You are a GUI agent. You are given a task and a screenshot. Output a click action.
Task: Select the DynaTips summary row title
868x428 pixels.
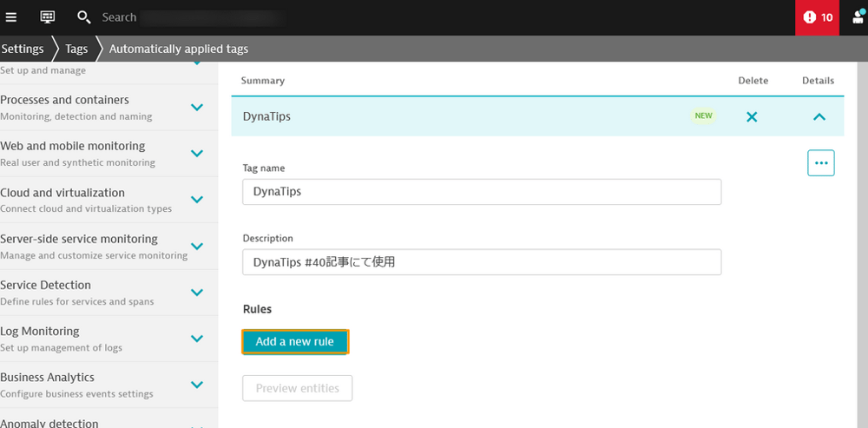click(x=266, y=117)
